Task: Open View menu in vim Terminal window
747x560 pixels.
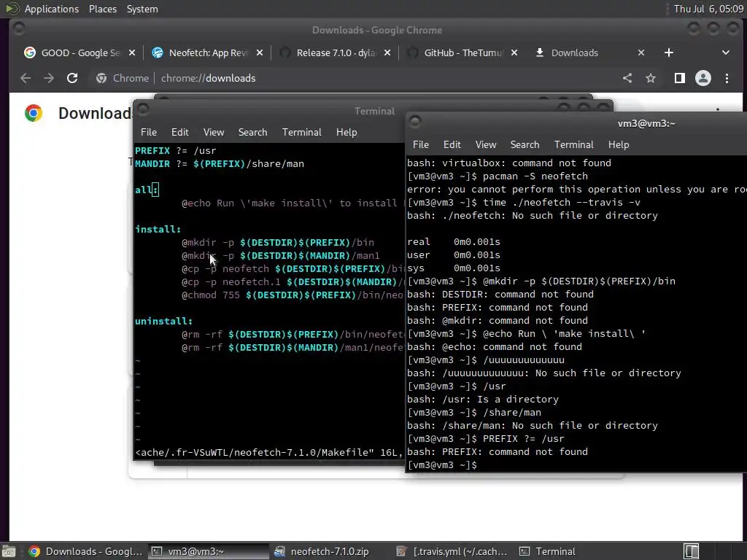Action: coord(214,133)
